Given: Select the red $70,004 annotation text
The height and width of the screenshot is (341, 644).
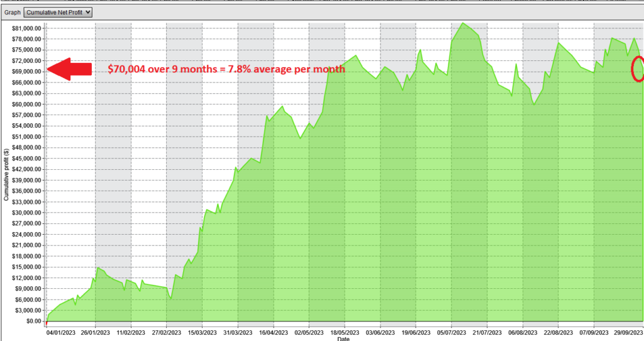Looking at the screenshot, I should [x=226, y=69].
